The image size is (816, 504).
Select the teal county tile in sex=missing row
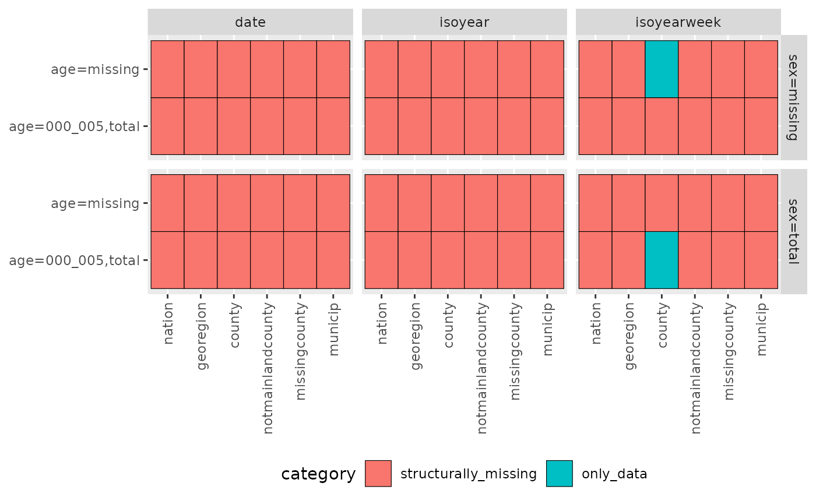point(662,69)
